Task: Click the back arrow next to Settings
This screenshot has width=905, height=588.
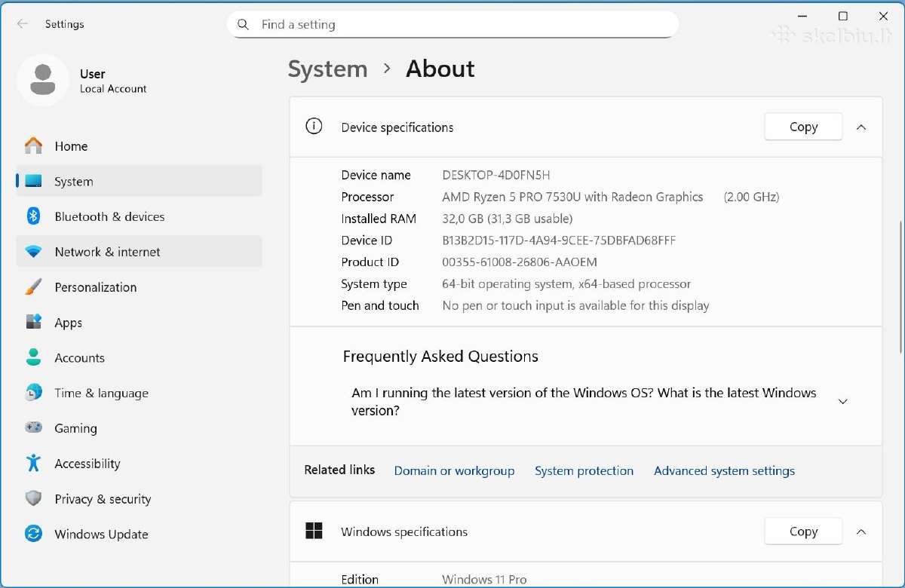Action: coord(23,24)
